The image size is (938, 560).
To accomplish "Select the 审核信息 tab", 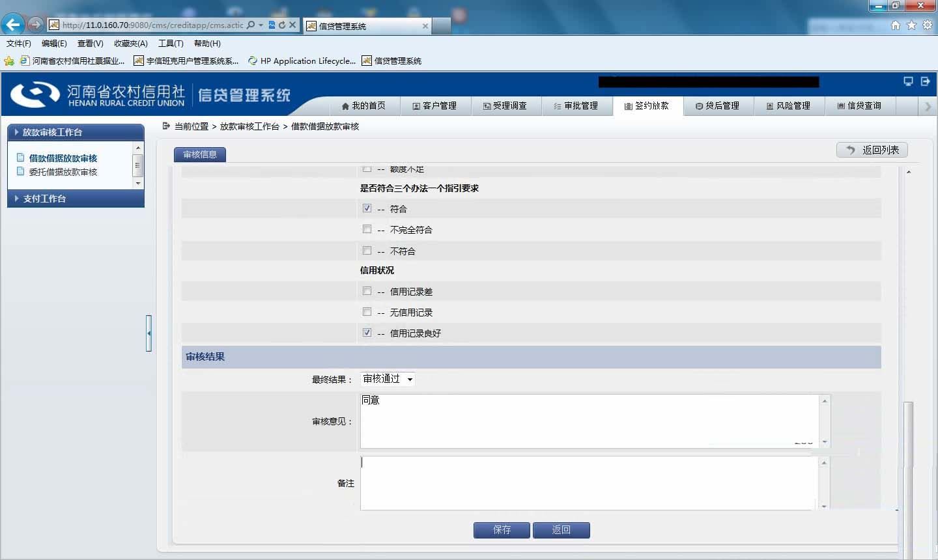I will 200,154.
